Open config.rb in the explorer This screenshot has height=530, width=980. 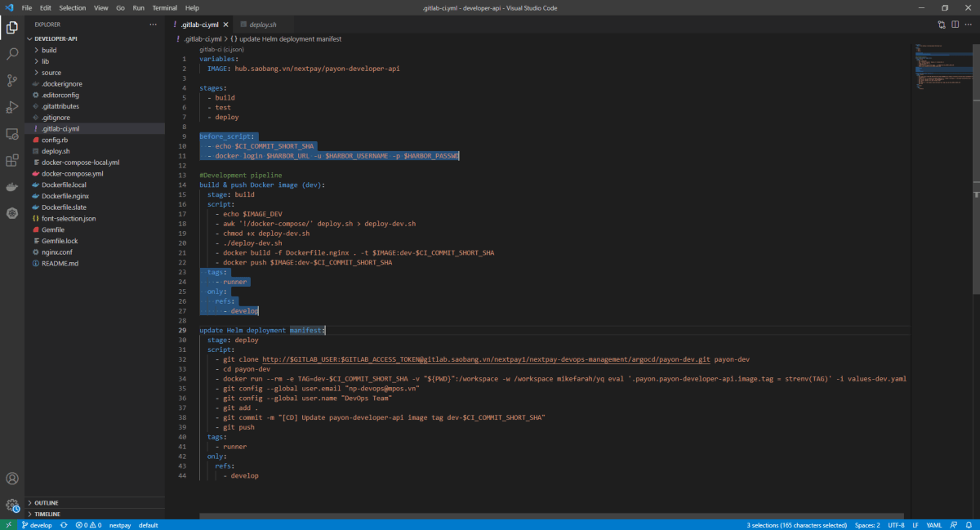(x=56, y=140)
